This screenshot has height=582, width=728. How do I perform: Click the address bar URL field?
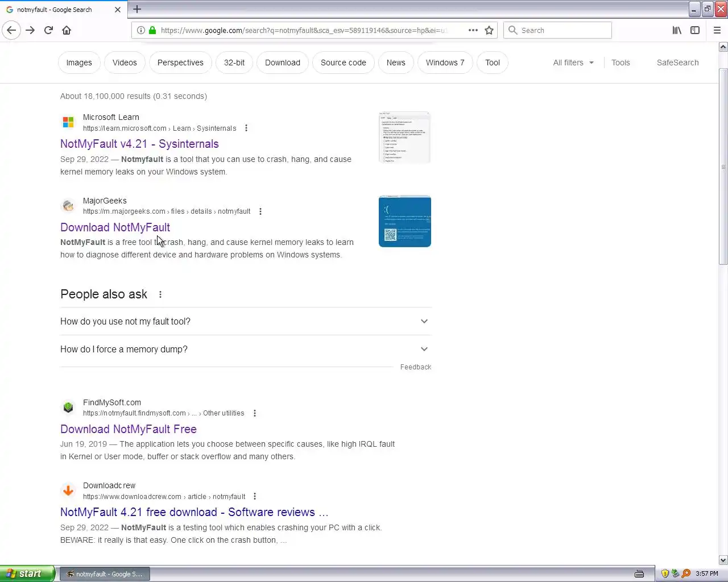tap(304, 30)
